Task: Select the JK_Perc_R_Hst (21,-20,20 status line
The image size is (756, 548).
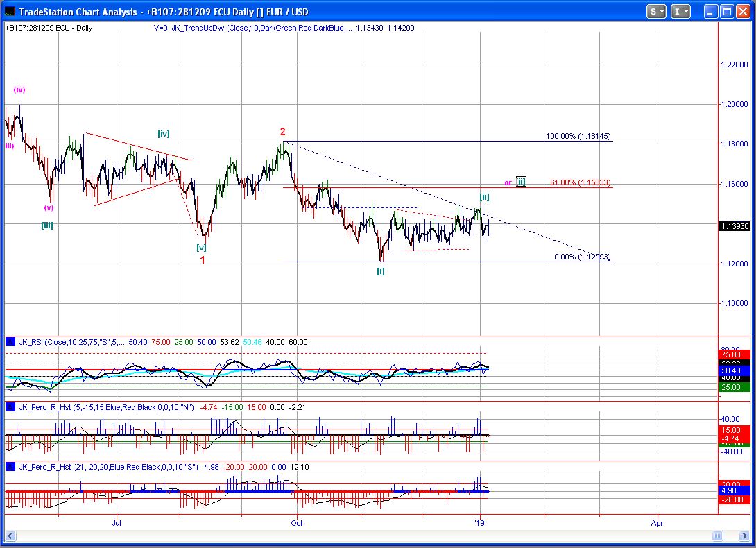Action: coord(164,467)
